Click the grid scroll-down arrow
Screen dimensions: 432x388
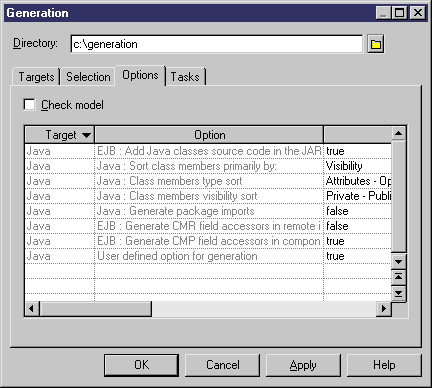click(x=398, y=261)
